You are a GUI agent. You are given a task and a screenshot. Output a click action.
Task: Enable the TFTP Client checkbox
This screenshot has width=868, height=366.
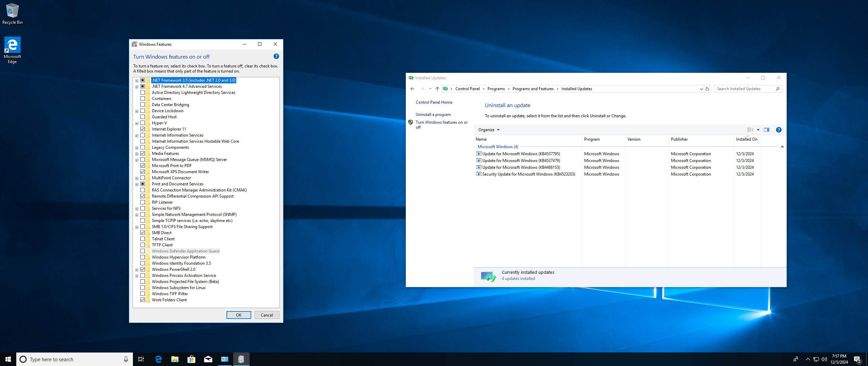[x=143, y=245]
